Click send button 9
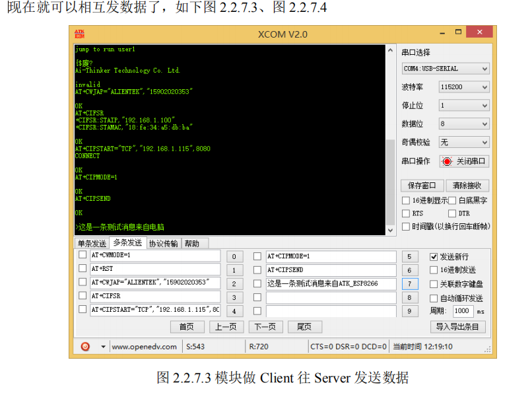The width and height of the screenshot is (532, 397). tap(410, 310)
